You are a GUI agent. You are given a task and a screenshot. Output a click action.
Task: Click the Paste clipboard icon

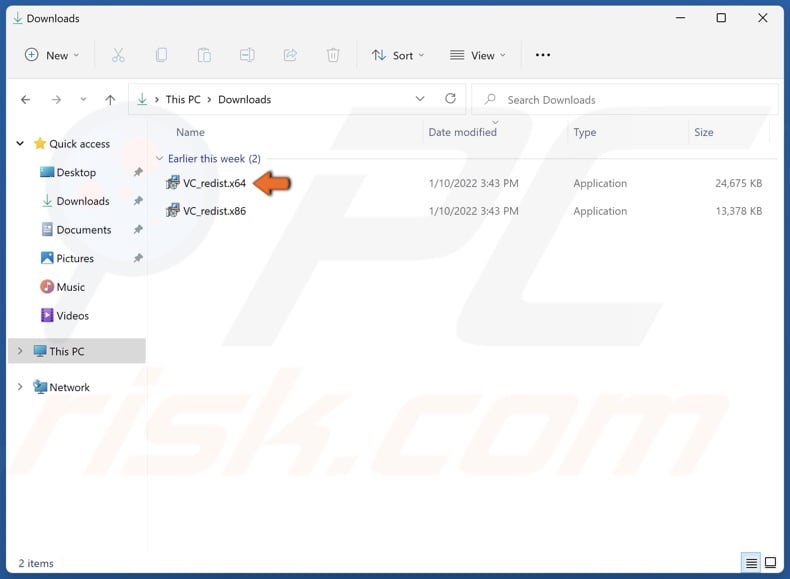204,55
